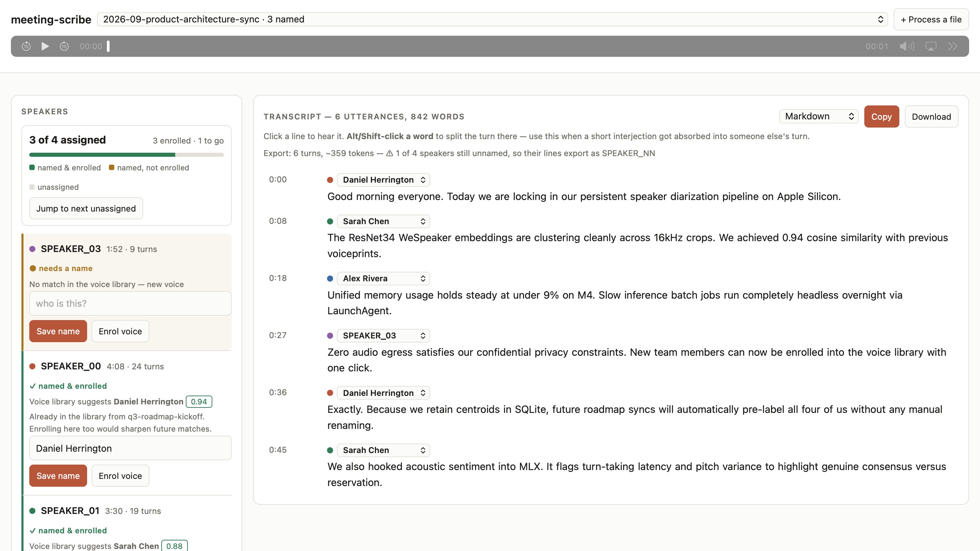Click the Process a file button
The width and height of the screenshot is (980, 551).
pos(931,19)
